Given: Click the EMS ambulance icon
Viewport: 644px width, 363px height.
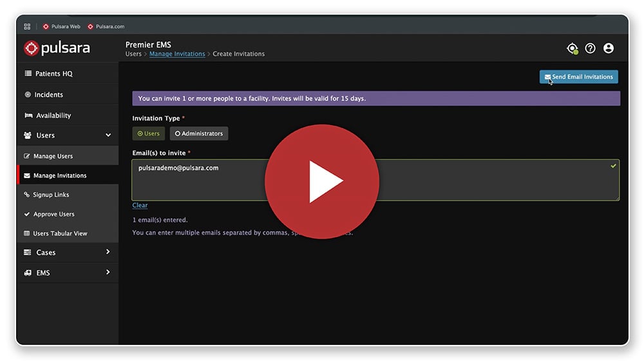Looking at the screenshot, I should pyautogui.click(x=28, y=273).
